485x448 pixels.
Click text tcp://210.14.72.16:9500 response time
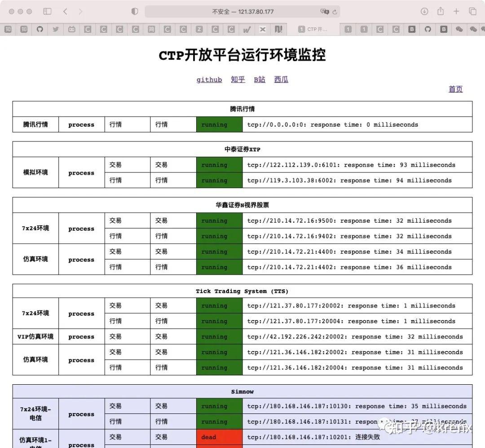point(349,220)
